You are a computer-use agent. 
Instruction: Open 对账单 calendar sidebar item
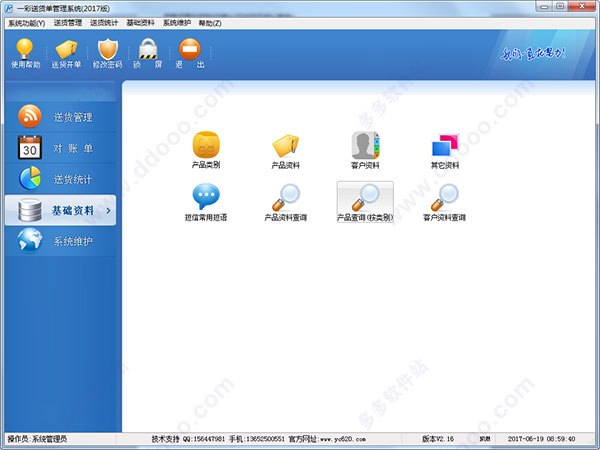(60, 148)
